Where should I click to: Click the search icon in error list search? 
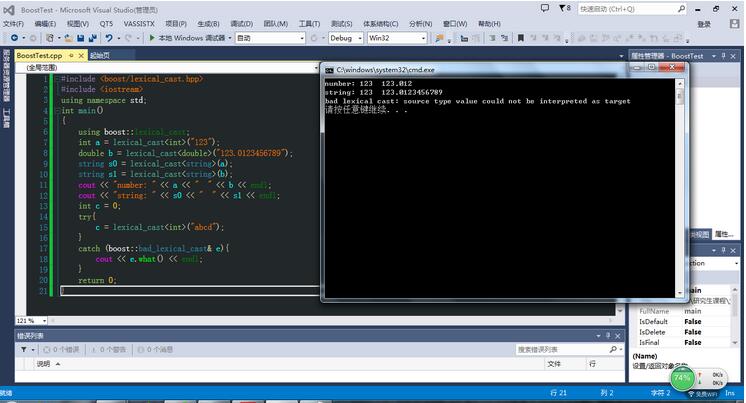click(613, 350)
